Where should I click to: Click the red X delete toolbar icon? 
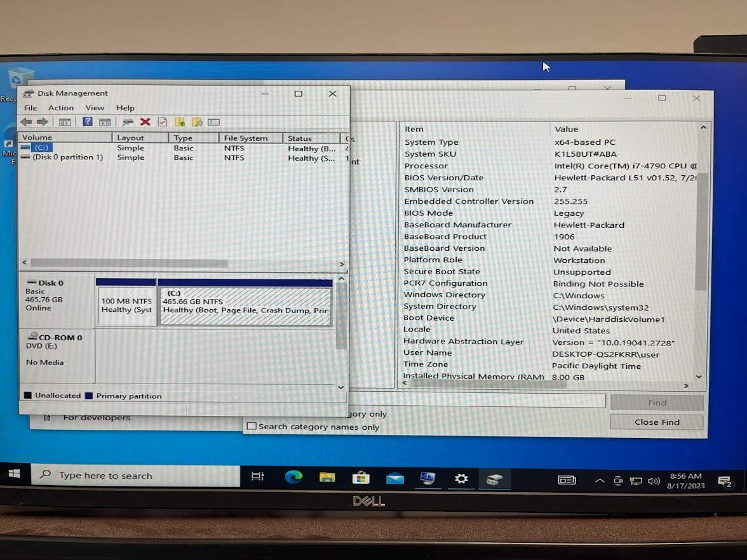click(x=145, y=122)
